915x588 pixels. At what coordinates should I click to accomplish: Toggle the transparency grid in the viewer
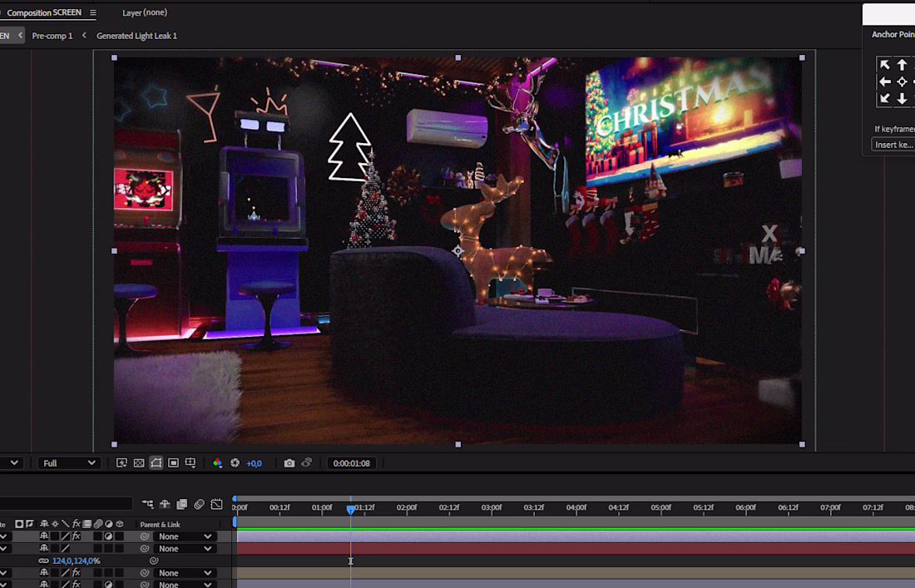(139, 463)
